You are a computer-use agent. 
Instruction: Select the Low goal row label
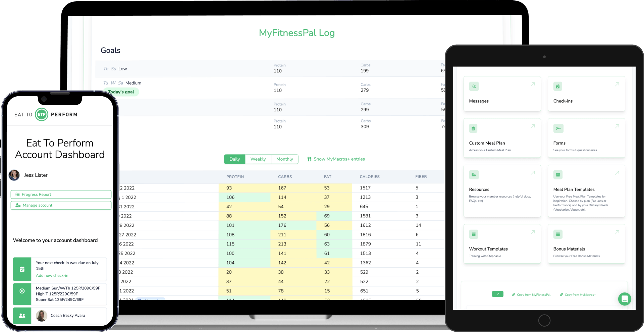pyautogui.click(x=122, y=69)
